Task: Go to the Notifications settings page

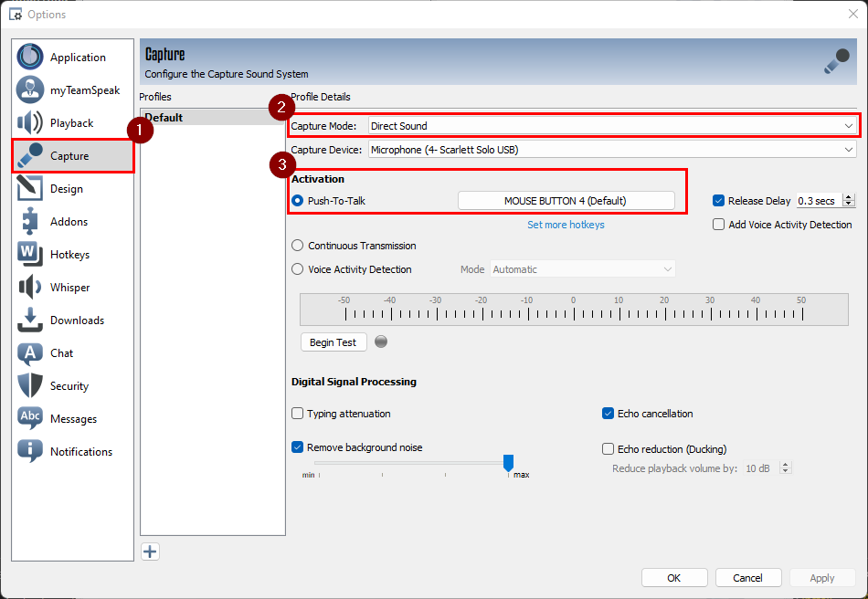Action: coord(29,451)
